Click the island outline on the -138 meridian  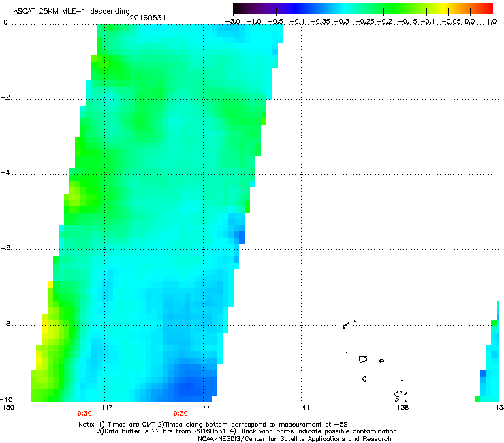point(400,395)
